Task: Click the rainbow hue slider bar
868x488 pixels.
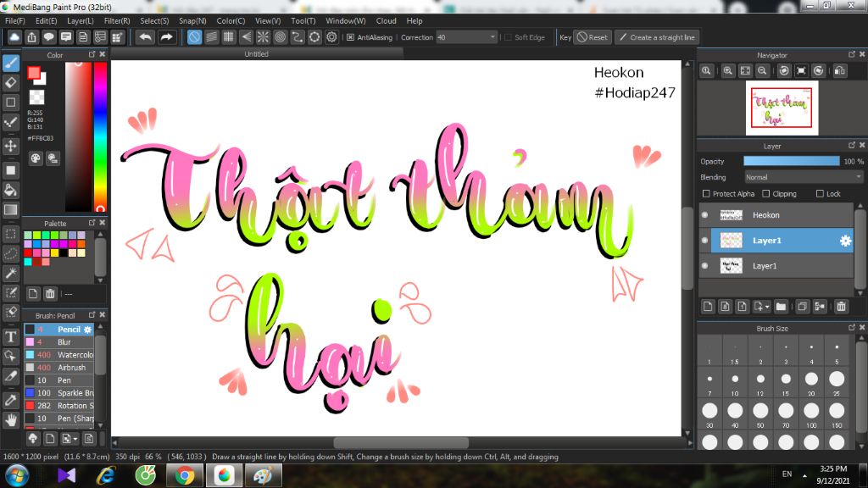Action: pyautogui.click(x=100, y=136)
